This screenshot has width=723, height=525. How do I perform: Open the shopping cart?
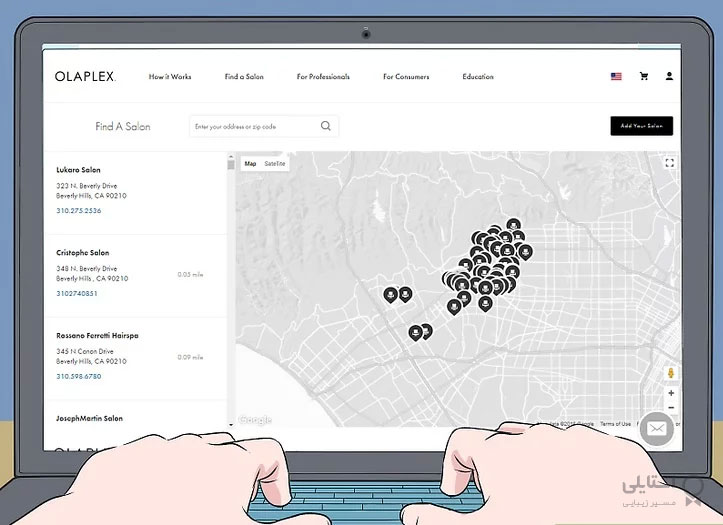643,76
